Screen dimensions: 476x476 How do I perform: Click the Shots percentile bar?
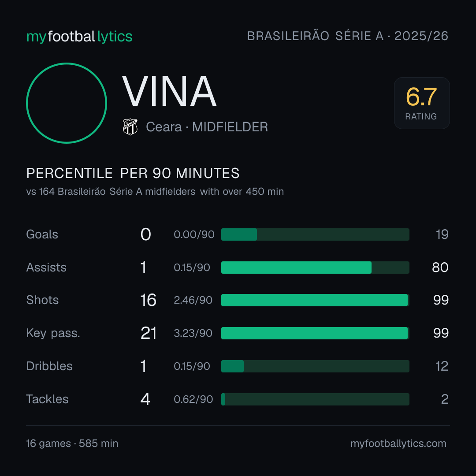315,300
